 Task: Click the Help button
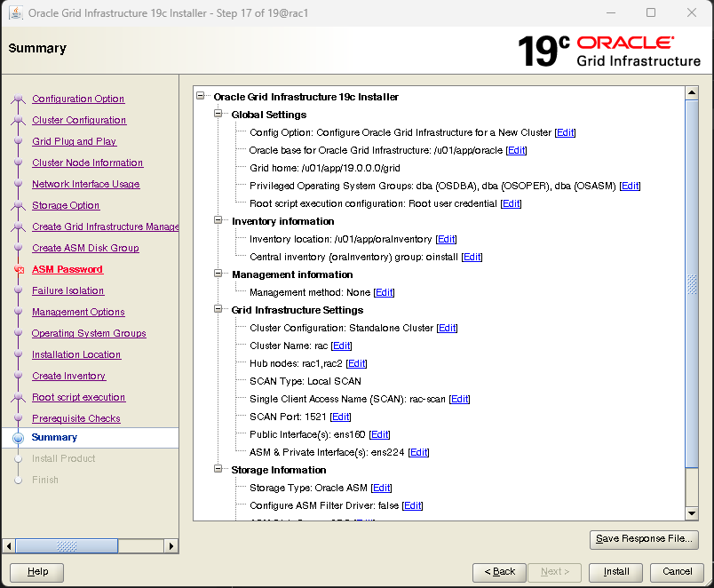pyautogui.click(x=37, y=572)
